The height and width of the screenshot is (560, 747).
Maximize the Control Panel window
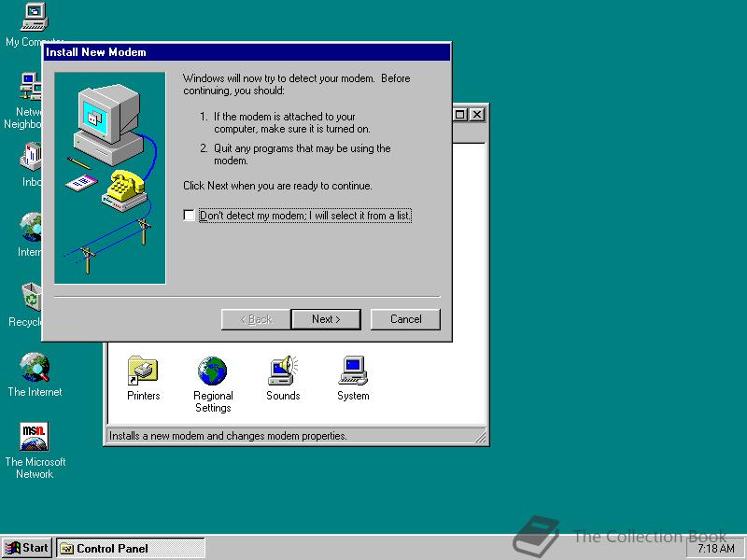pyautogui.click(x=459, y=114)
